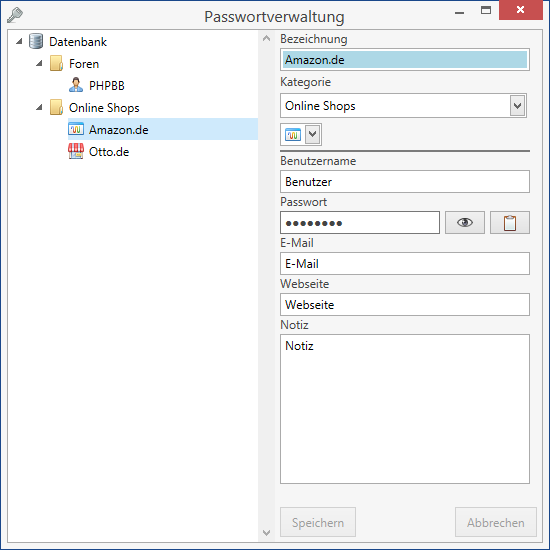This screenshot has height=550, width=550.
Task: Click the key icon in title bar
Action: (15, 15)
